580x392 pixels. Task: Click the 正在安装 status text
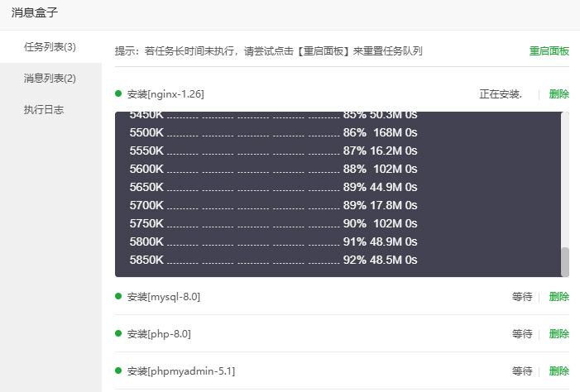pyautogui.click(x=501, y=94)
